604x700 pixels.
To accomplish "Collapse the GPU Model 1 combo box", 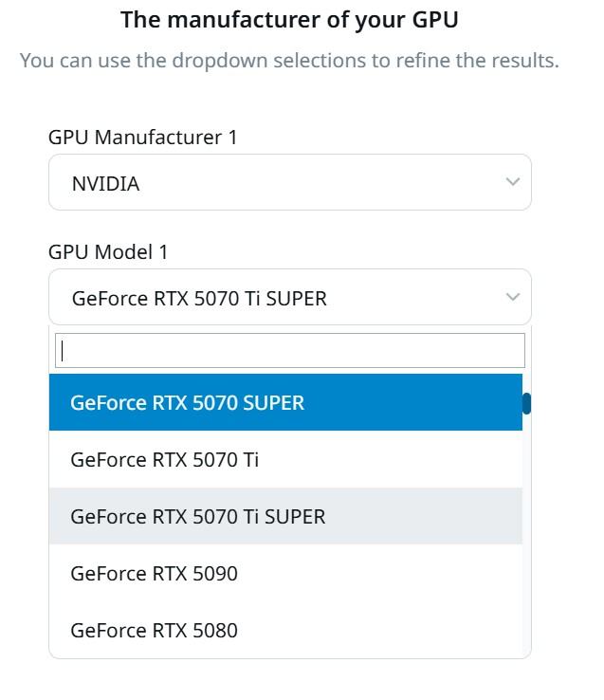I will [x=289, y=297].
